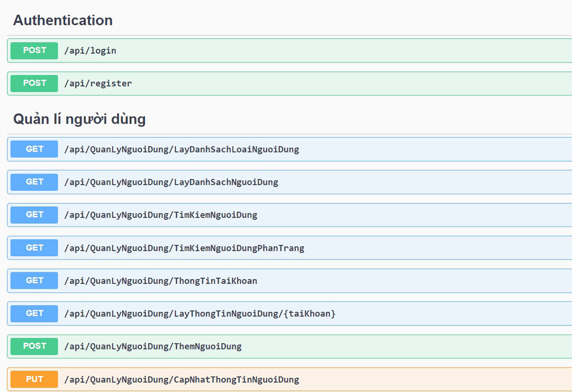Open the LayThongTinNguoiDung/{taiKhoan} endpoint path
This screenshot has height=392, width=572.
[200, 314]
